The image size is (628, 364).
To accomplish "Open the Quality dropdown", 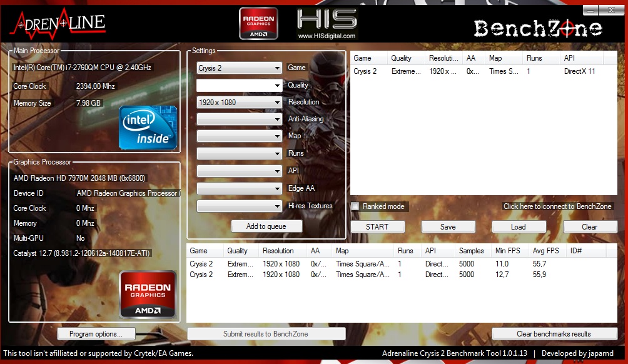I will pos(239,85).
